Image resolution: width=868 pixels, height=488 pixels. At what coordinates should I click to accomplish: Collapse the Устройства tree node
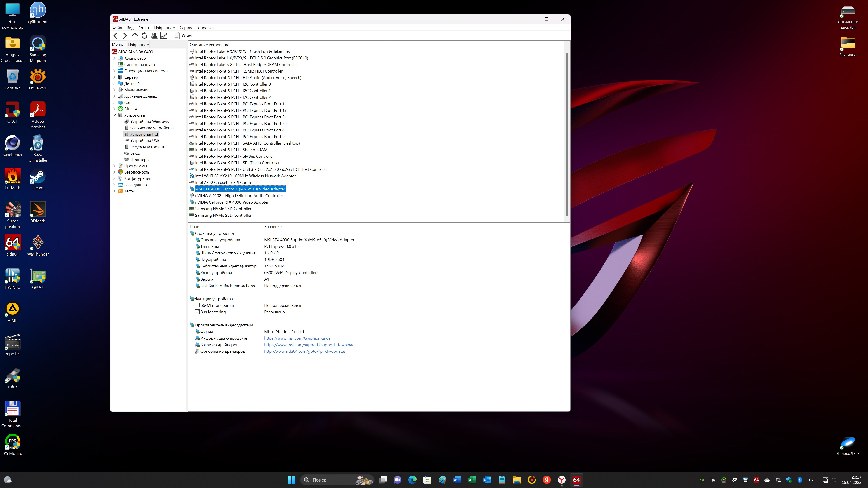click(114, 115)
